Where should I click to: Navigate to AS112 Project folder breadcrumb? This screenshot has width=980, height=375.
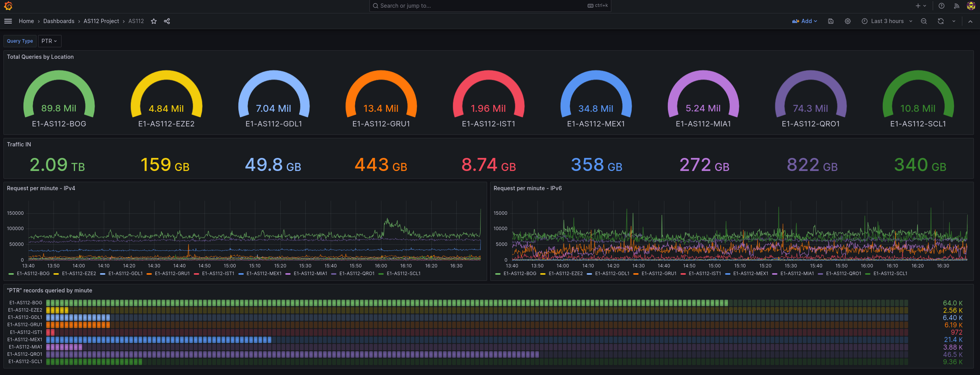(x=101, y=21)
